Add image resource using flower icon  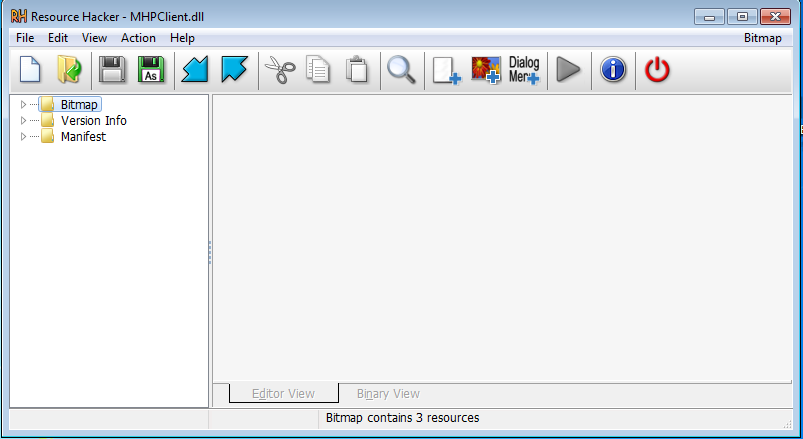[x=485, y=70]
